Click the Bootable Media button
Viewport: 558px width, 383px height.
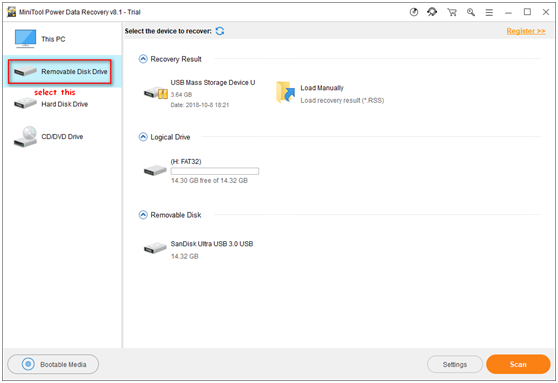click(53, 364)
